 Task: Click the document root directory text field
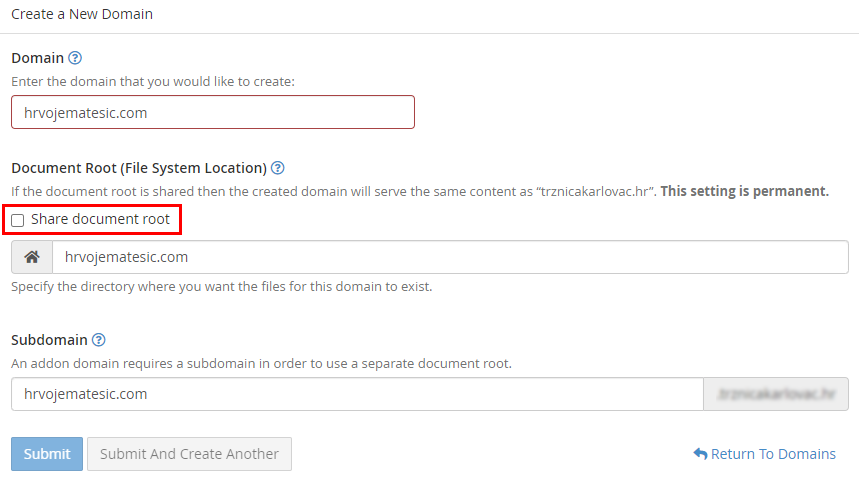coord(449,257)
